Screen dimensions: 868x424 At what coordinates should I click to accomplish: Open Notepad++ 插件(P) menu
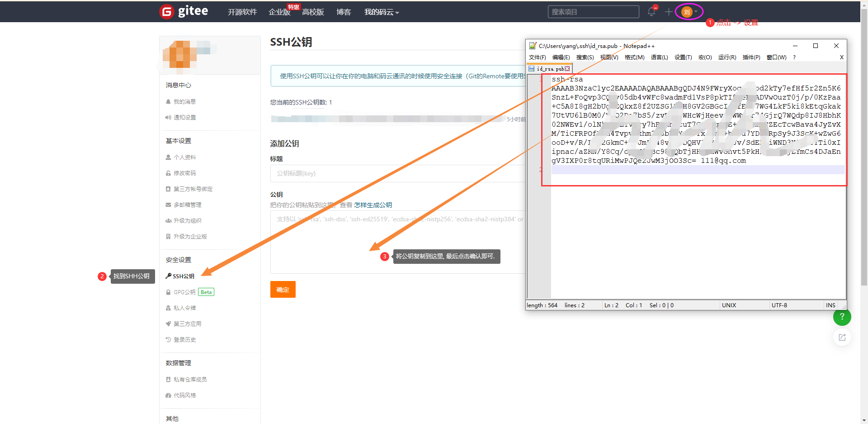click(751, 57)
